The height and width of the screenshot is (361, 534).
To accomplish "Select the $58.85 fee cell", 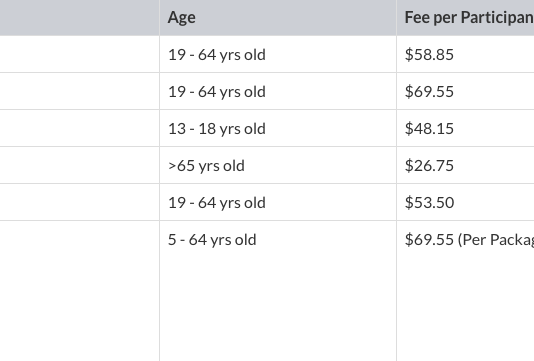I will pyautogui.click(x=466, y=54).
